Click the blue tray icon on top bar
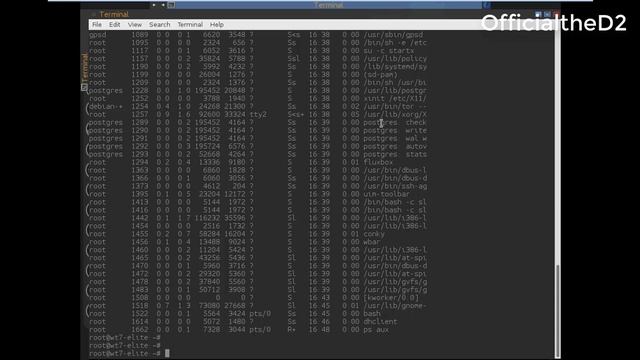The height and width of the screenshot is (360, 640). (x=487, y=5)
